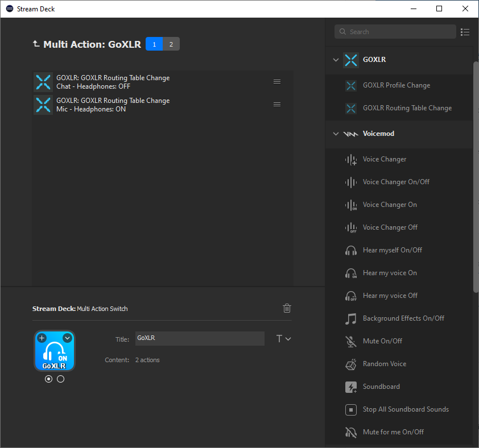This screenshot has width=479, height=448.
Task: Toggle the action list view icon beside Search
Action: [x=465, y=32]
